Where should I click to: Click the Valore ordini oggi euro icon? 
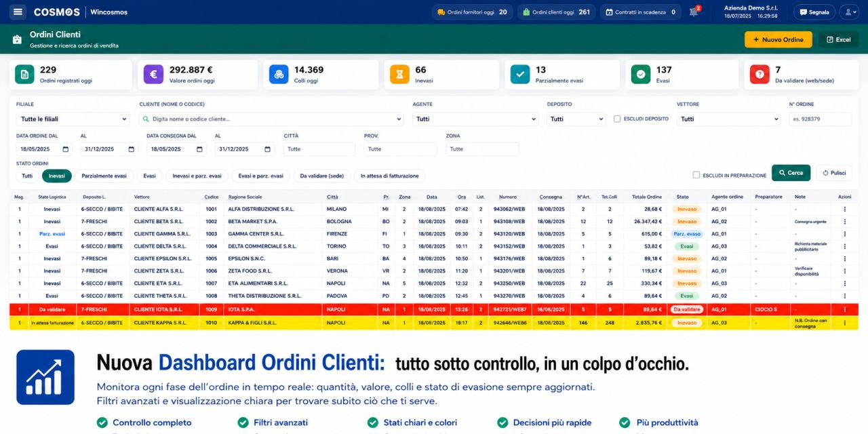click(x=153, y=75)
